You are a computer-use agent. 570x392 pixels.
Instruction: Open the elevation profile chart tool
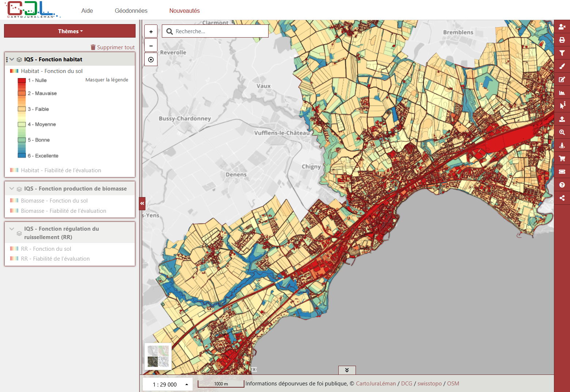[562, 93]
